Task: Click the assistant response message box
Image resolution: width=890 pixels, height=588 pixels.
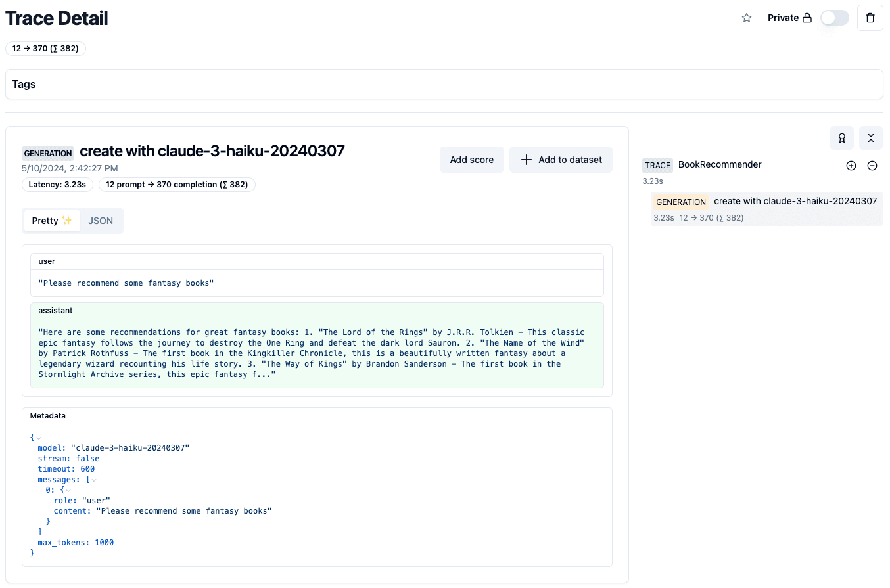Action: pyautogui.click(x=317, y=353)
